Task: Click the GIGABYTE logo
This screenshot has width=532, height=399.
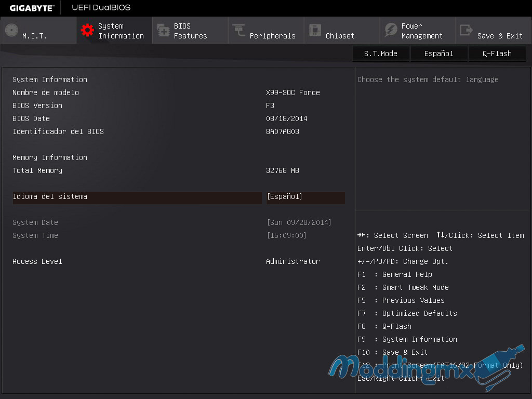Action: (x=32, y=8)
